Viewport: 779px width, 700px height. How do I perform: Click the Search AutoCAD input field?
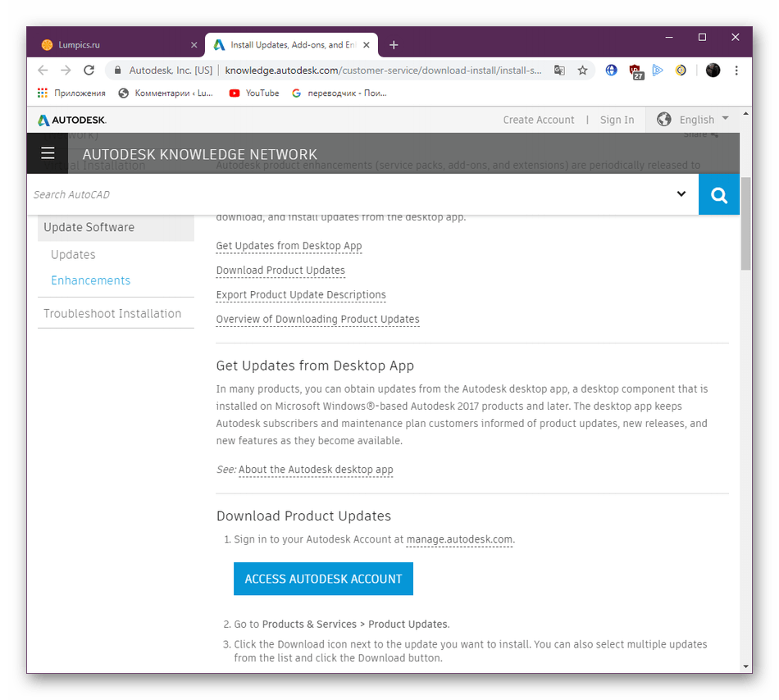(344, 194)
